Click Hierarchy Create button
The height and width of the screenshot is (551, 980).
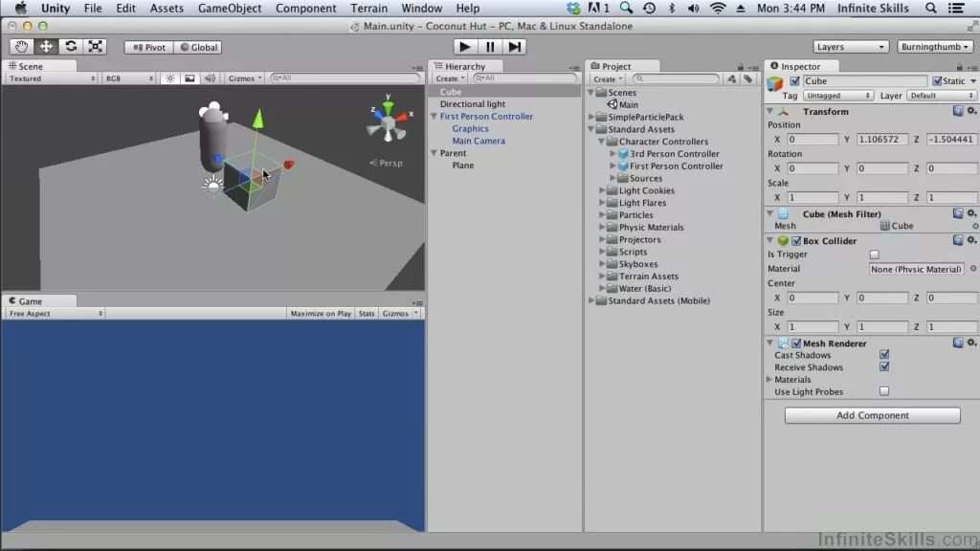pos(450,78)
